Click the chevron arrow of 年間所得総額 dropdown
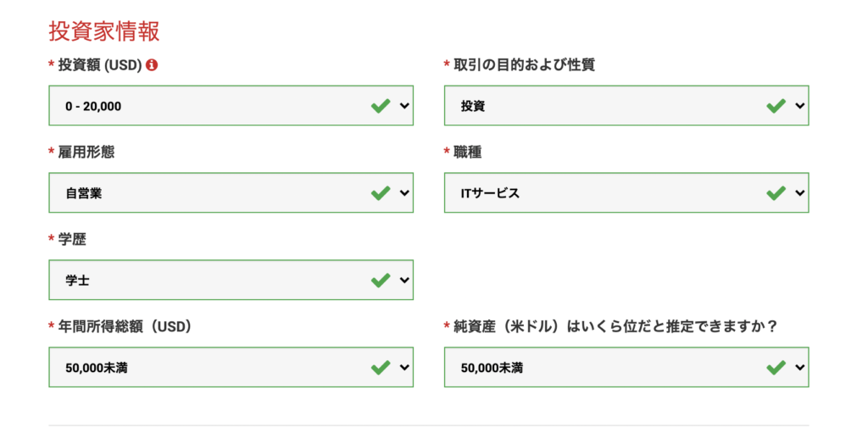This screenshot has height=428, width=868. (404, 367)
